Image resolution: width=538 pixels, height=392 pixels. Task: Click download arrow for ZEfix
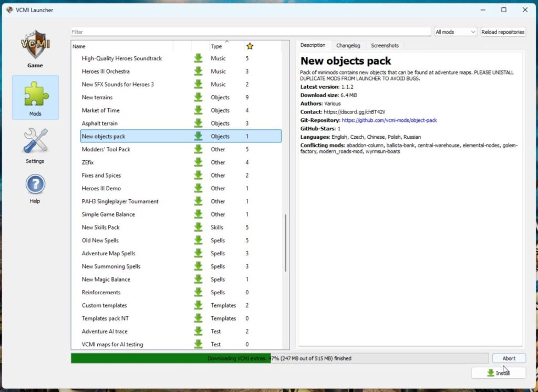198,162
